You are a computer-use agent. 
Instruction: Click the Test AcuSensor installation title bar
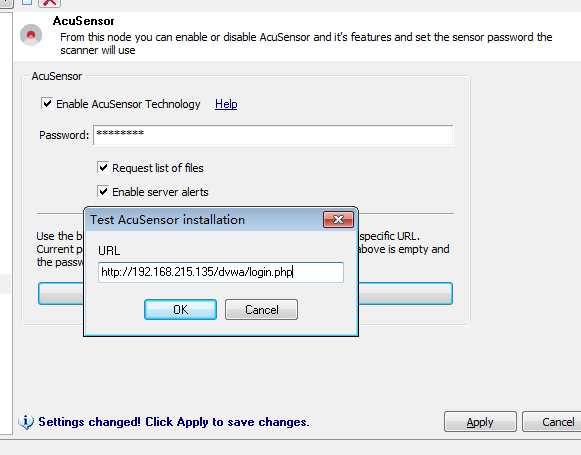pyautogui.click(x=204, y=220)
